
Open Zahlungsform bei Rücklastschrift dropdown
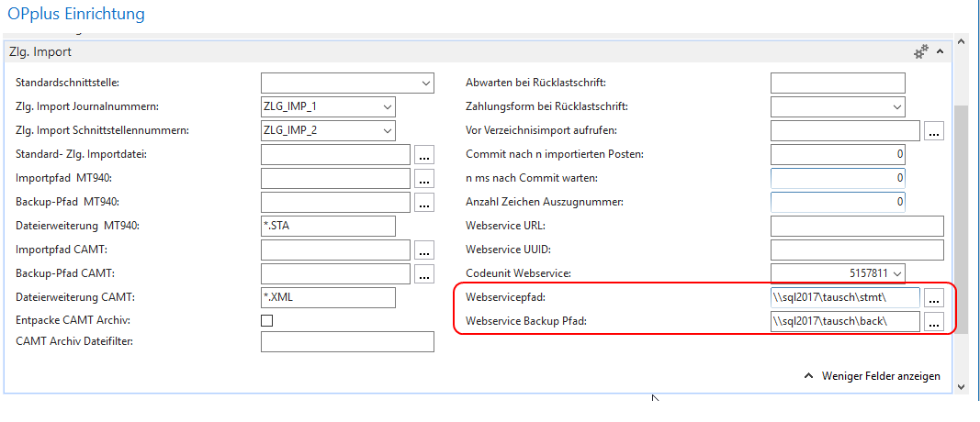point(897,106)
